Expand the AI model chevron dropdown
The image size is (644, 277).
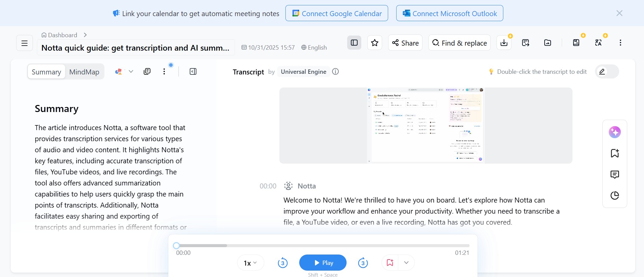(131, 71)
